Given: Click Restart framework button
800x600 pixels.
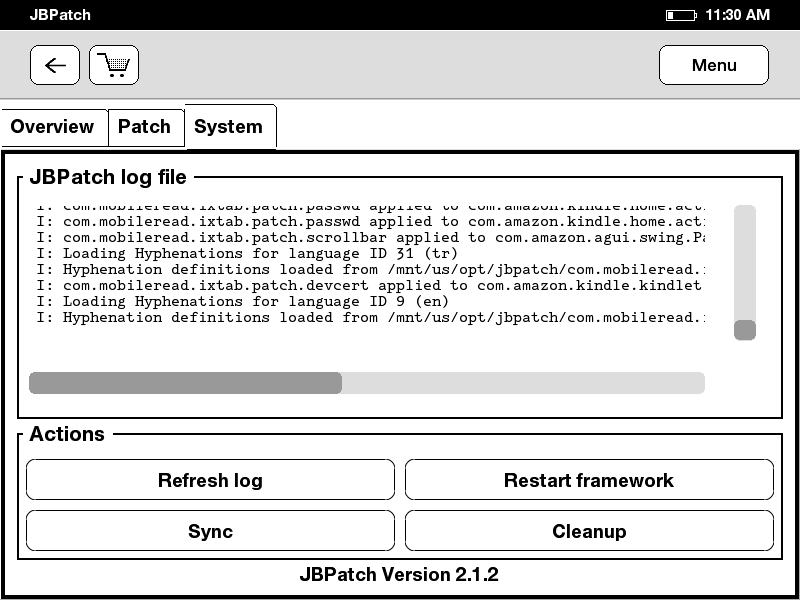Looking at the screenshot, I should click(589, 480).
